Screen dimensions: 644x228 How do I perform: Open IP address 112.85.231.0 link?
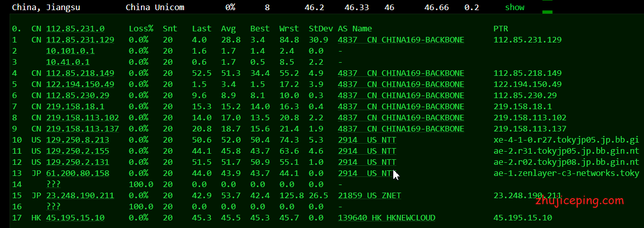pos(75,29)
